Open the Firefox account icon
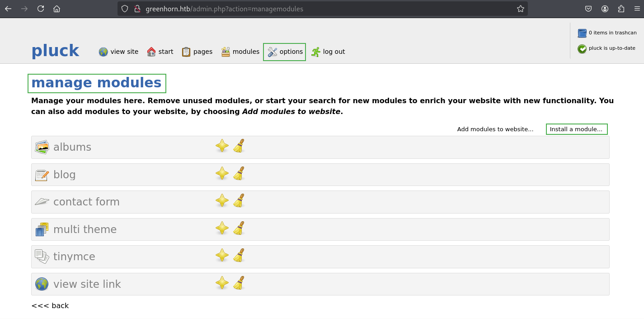This screenshot has width=644, height=319. pos(605,9)
